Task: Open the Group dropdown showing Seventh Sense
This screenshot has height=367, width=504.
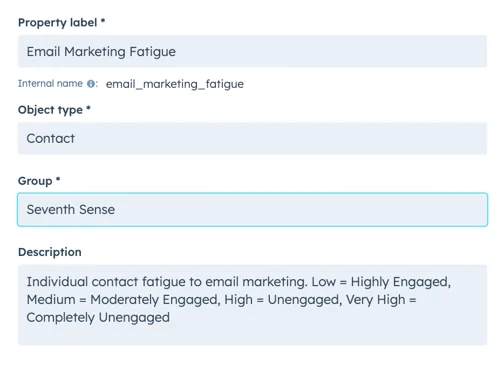Action: (252, 210)
